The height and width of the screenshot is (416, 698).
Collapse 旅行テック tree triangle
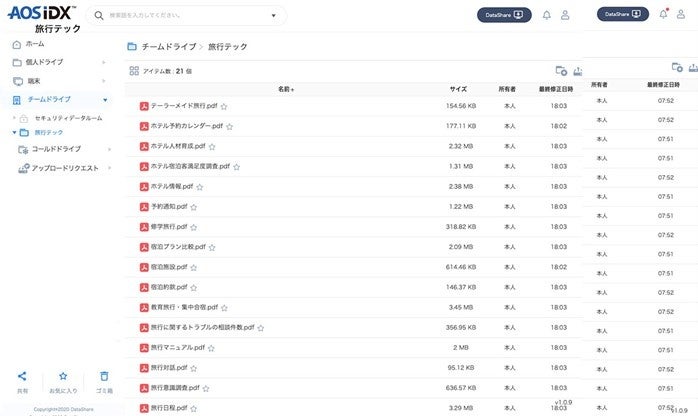point(14,133)
